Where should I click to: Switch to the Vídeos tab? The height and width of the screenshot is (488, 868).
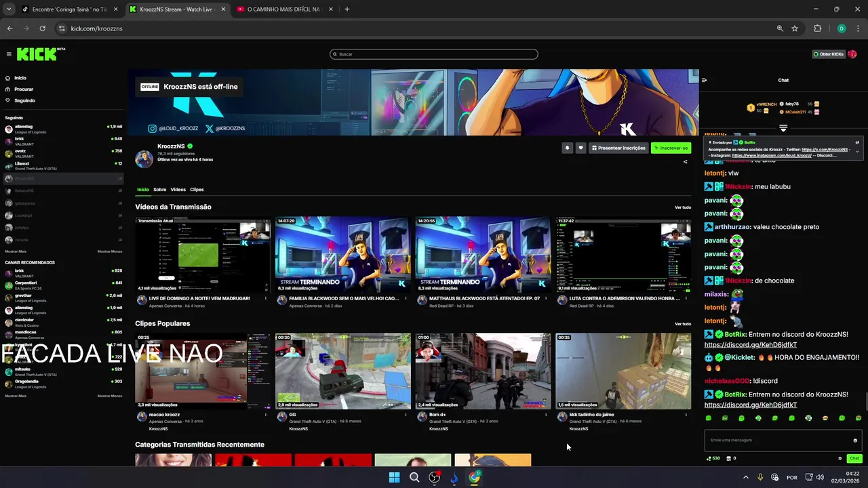[178, 190]
